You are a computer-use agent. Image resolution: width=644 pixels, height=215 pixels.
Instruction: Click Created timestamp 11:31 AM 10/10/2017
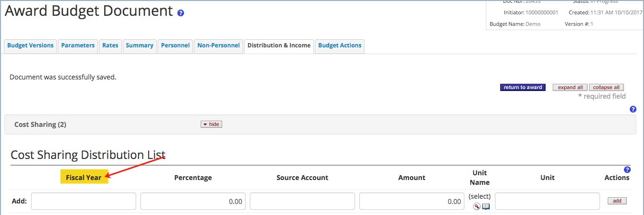[617, 12]
